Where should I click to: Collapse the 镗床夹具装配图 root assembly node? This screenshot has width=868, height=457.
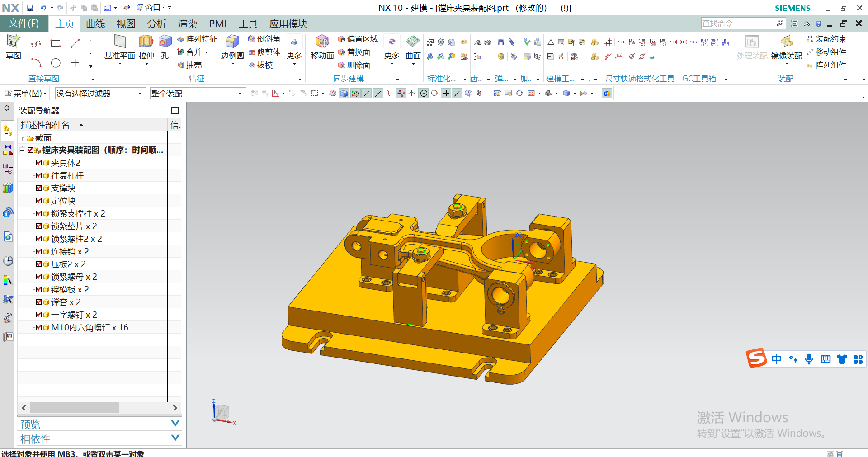click(x=22, y=150)
